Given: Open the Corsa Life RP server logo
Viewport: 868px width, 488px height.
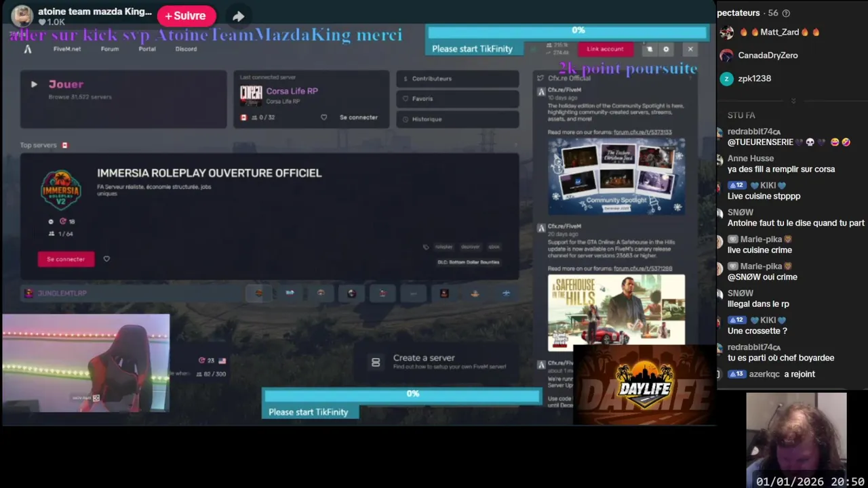Looking at the screenshot, I should pyautogui.click(x=251, y=96).
